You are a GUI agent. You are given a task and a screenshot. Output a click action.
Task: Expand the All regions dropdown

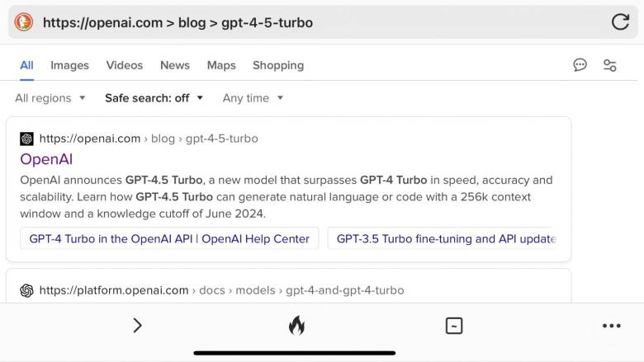(x=50, y=98)
